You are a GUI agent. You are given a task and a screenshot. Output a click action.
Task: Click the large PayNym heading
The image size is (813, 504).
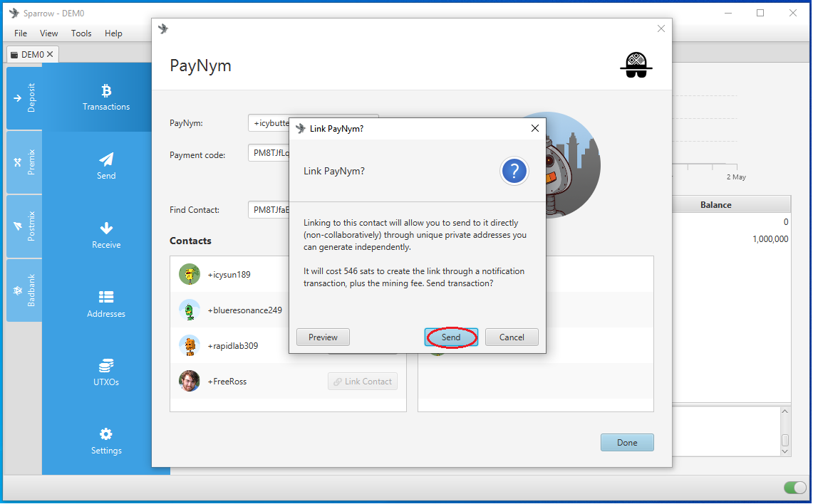click(x=201, y=65)
